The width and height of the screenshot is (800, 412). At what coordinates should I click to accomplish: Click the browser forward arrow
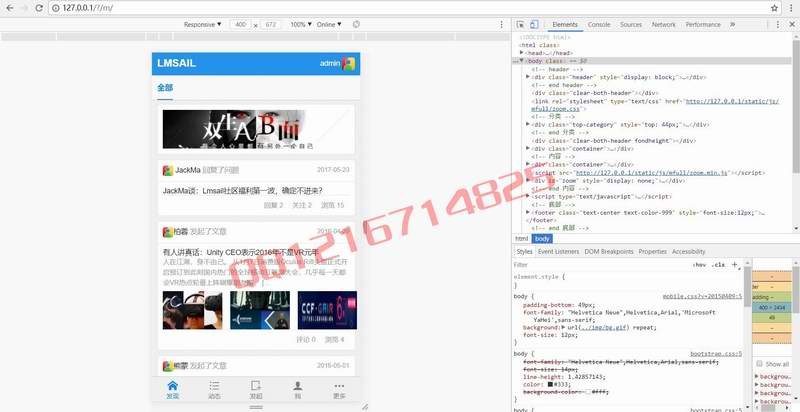(x=24, y=8)
